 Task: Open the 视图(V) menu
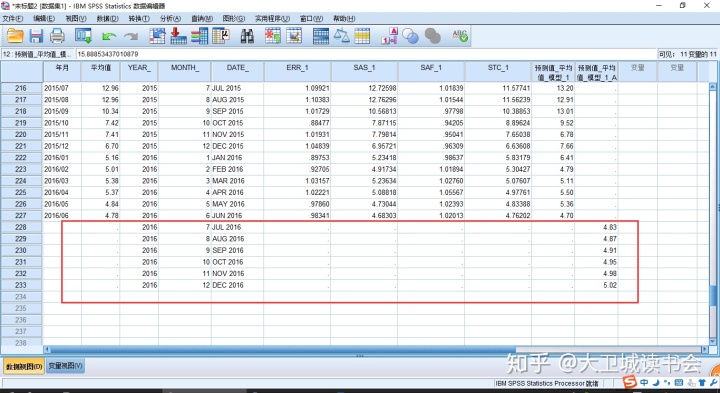76,18
